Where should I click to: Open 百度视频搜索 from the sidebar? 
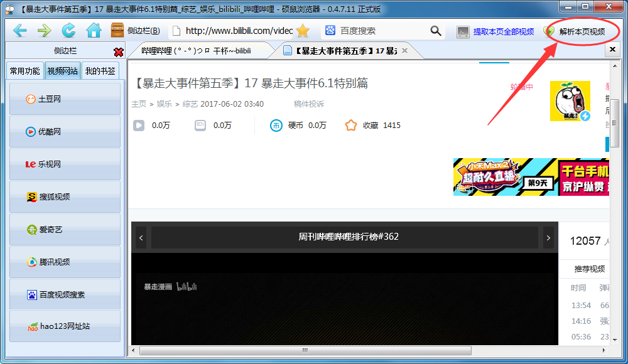65,295
